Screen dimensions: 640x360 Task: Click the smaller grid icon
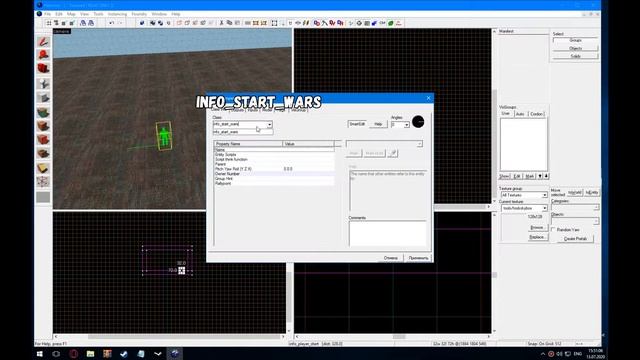pyautogui.click(x=64, y=23)
